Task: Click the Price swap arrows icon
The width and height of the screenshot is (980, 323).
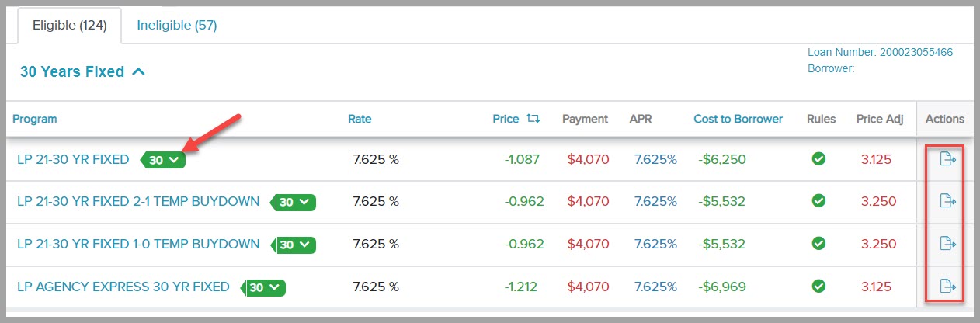Action: (x=533, y=119)
